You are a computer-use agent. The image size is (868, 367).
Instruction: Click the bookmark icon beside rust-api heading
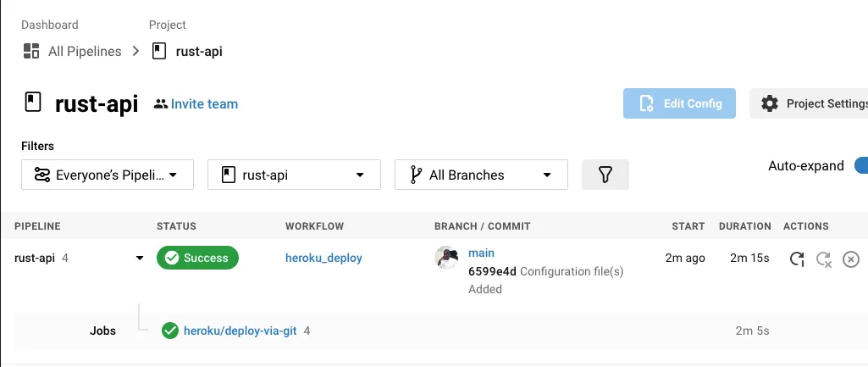[x=33, y=102]
